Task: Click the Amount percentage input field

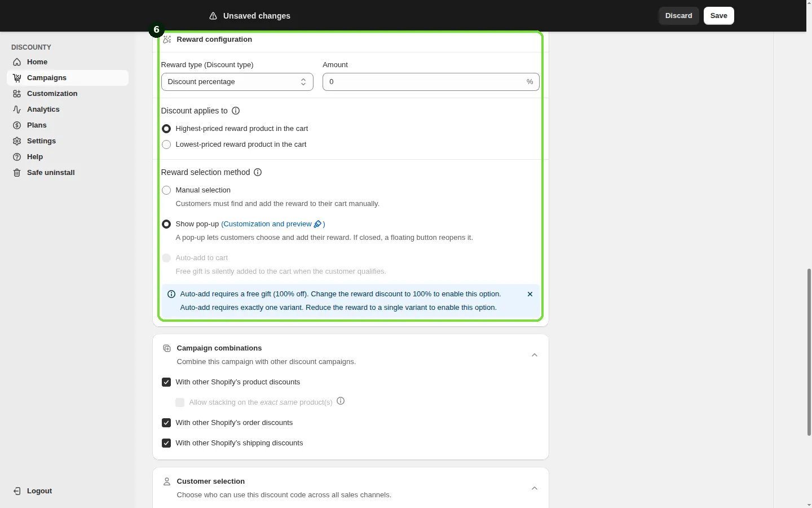Action: (431, 82)
